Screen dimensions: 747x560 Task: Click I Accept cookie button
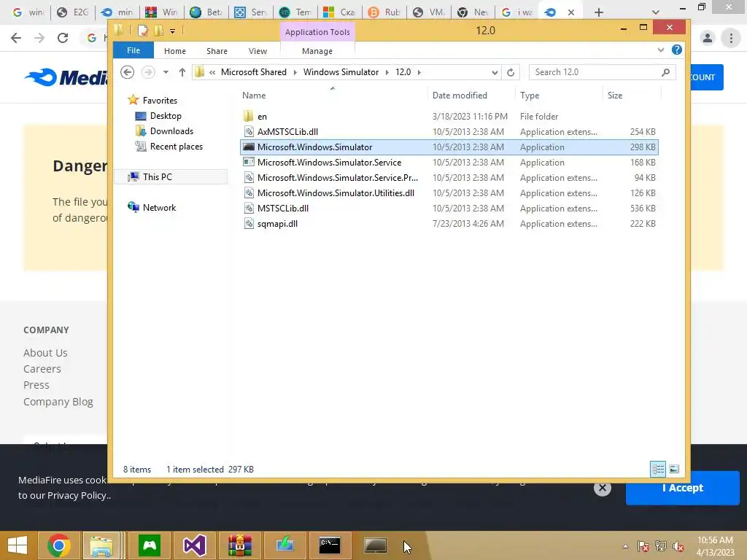[x=682, y=488]
